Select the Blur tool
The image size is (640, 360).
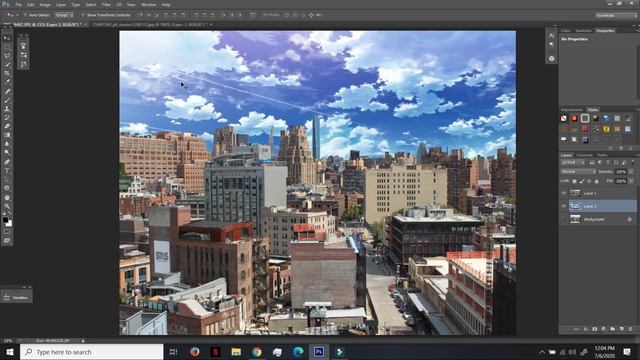click(7, 144)
